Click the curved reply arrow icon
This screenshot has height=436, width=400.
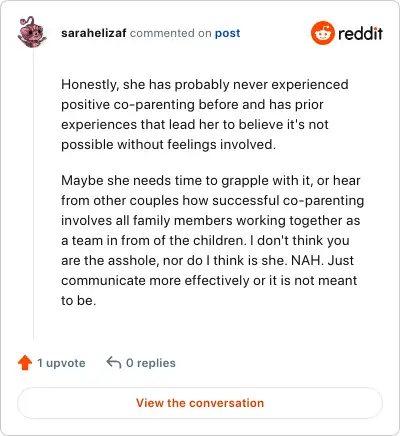tap(114, 362)
